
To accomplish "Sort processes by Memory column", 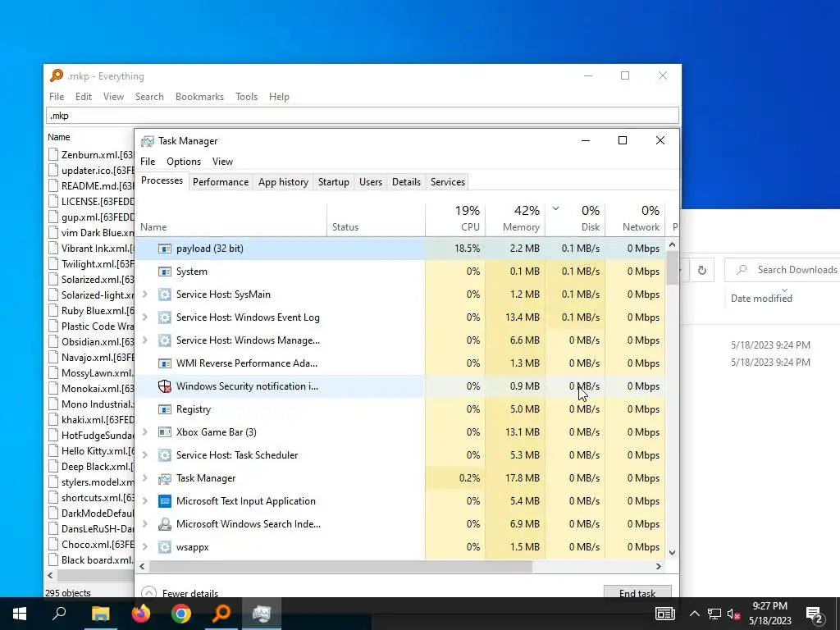I will point(516,219).
